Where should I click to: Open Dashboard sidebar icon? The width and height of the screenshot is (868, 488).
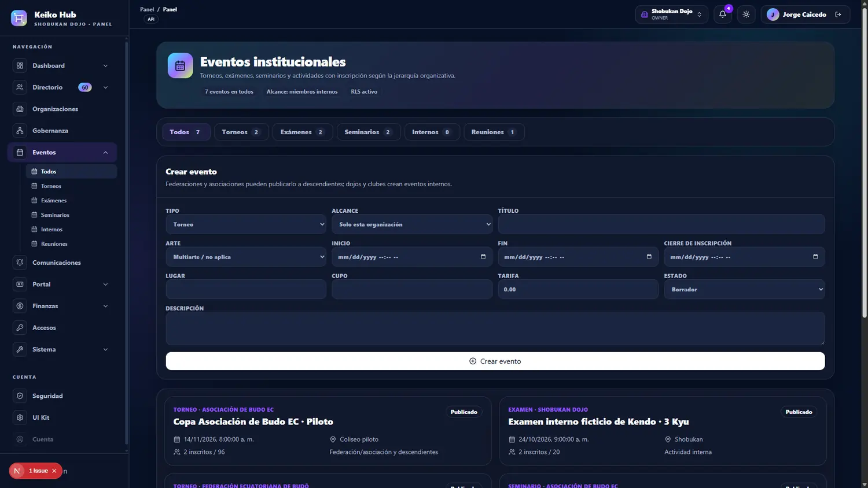(20, 66)
